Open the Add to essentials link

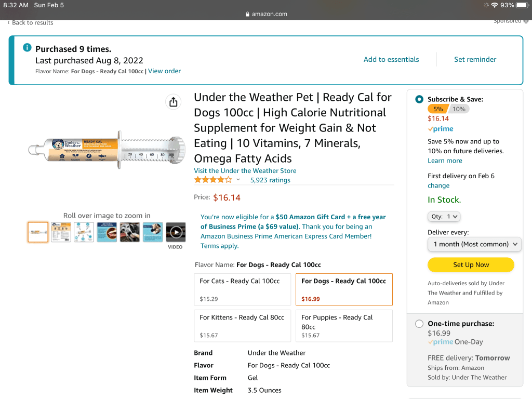pos(391,59)
